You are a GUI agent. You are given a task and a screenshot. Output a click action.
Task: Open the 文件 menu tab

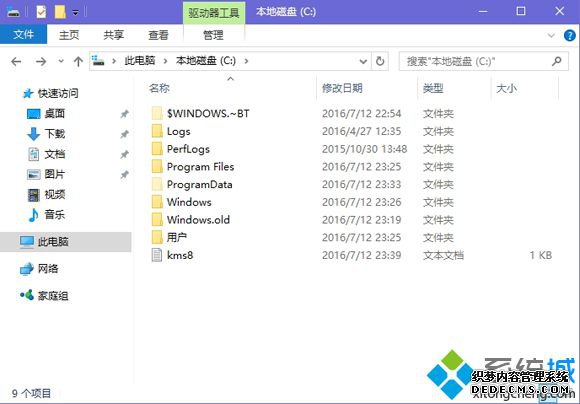23,34
